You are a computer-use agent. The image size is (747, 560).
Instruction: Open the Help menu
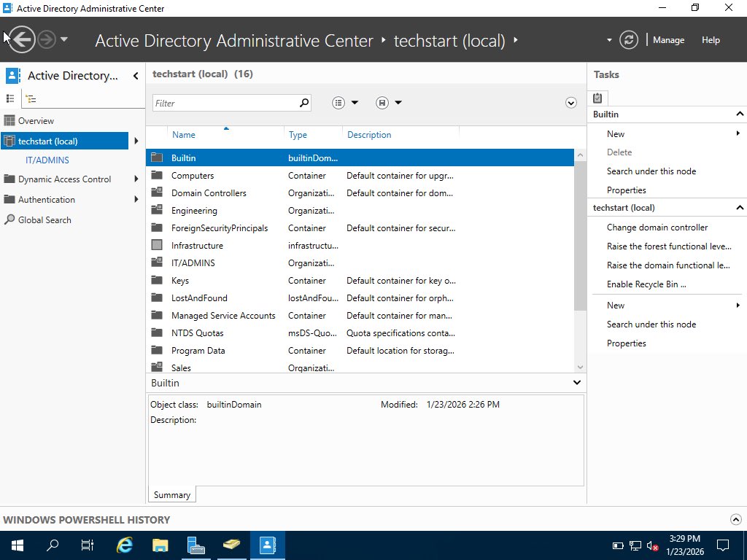(711, 40)
